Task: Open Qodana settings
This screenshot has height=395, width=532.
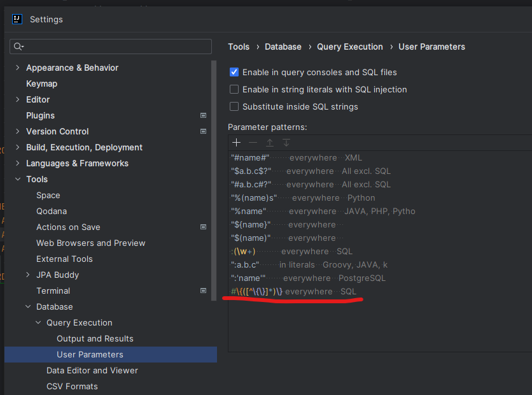Action: pyautogui.click(x=52, y=212)
